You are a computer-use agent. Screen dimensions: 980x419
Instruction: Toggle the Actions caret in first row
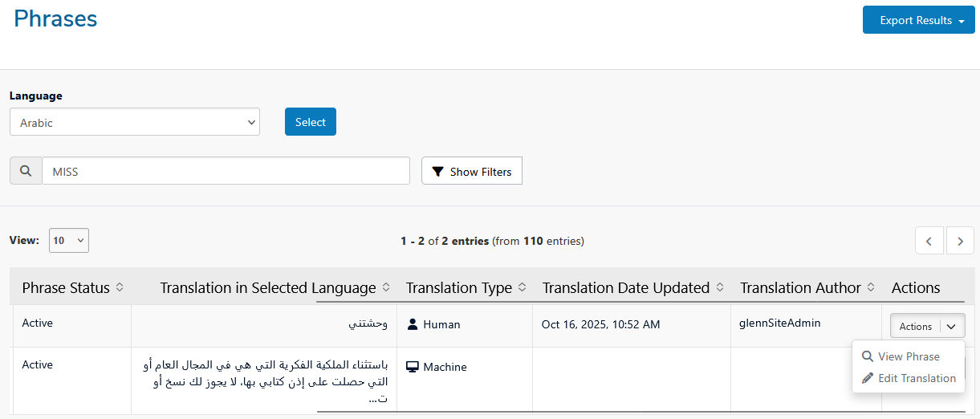tap(951, 326)
